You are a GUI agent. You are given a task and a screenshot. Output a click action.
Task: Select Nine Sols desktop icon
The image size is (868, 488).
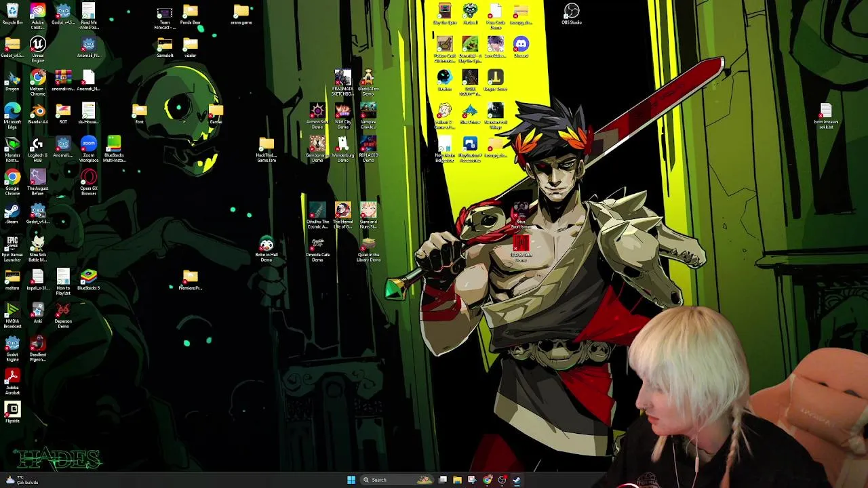tap(38, 249)
